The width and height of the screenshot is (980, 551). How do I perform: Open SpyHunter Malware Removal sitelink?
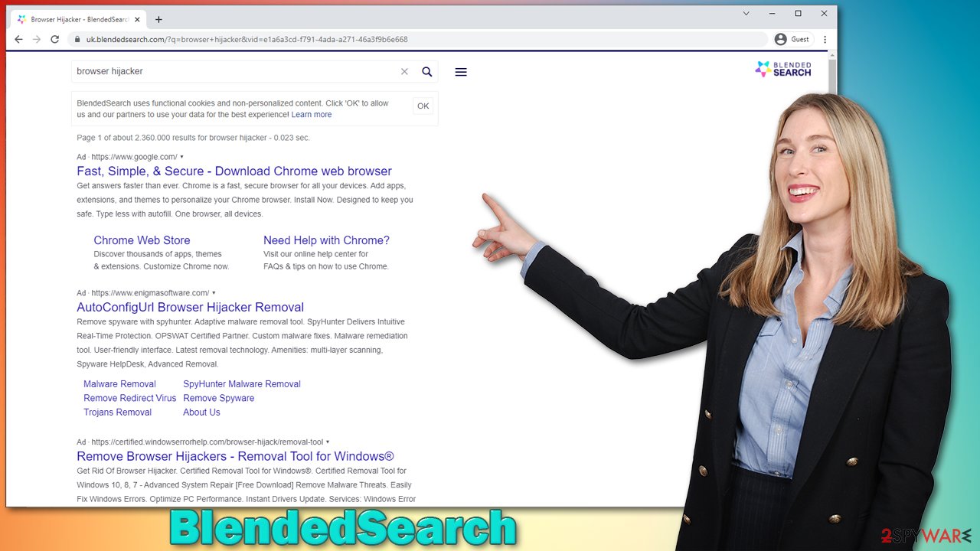tap(242, 384)
